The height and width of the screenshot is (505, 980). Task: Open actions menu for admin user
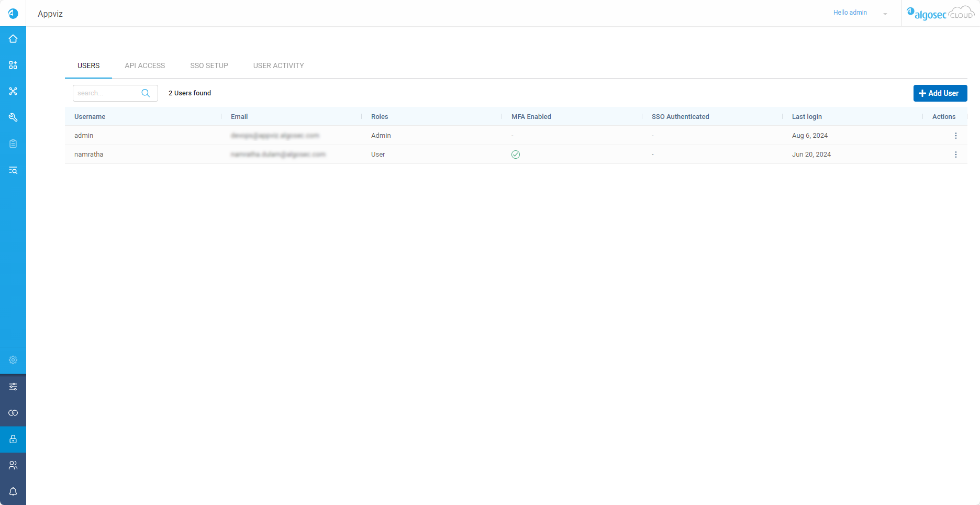pyautogui.click(x=955, y=136)
